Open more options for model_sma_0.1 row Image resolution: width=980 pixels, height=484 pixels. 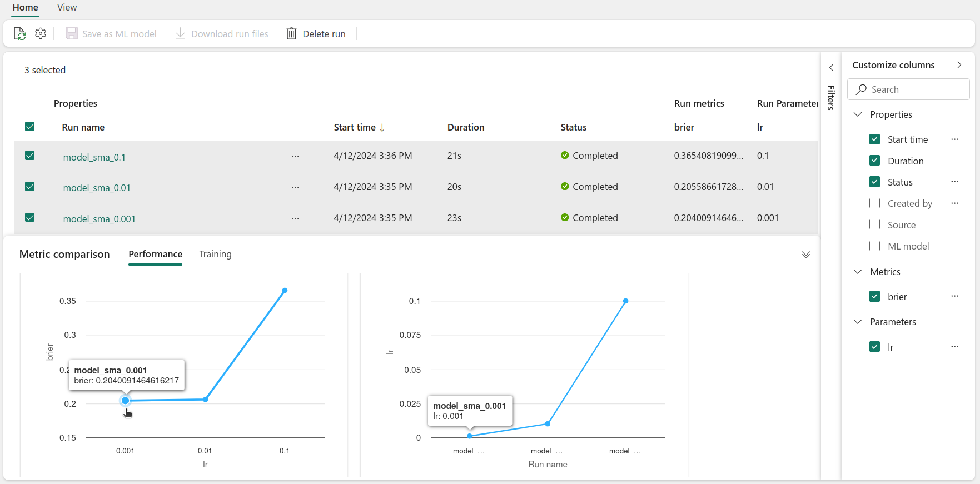tap(295, 157)
